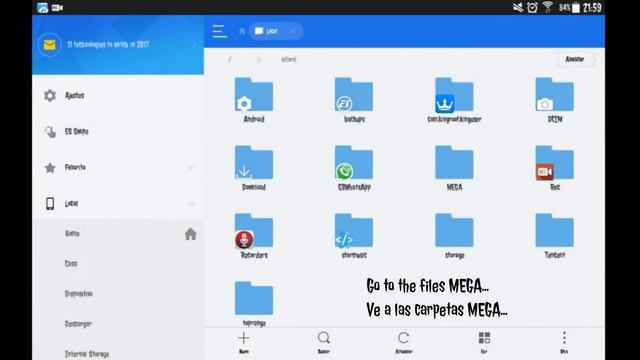The width and height of the screenshot is (640, 360).
Task: Tap the screen recording status icon
Action: tap(58, 8)
